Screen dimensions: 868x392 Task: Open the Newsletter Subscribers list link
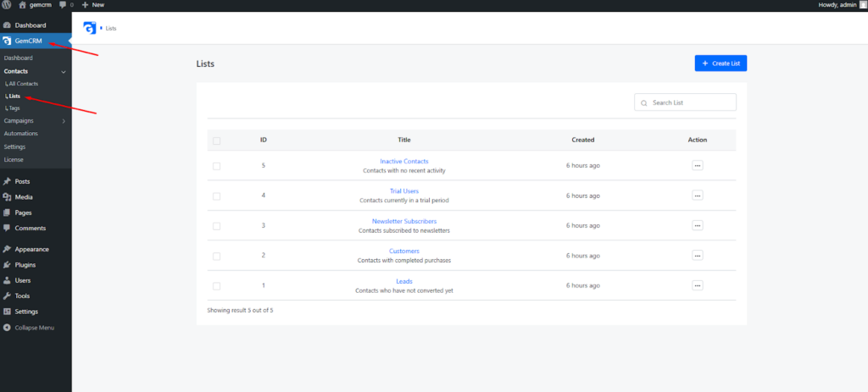coord(404,221)
